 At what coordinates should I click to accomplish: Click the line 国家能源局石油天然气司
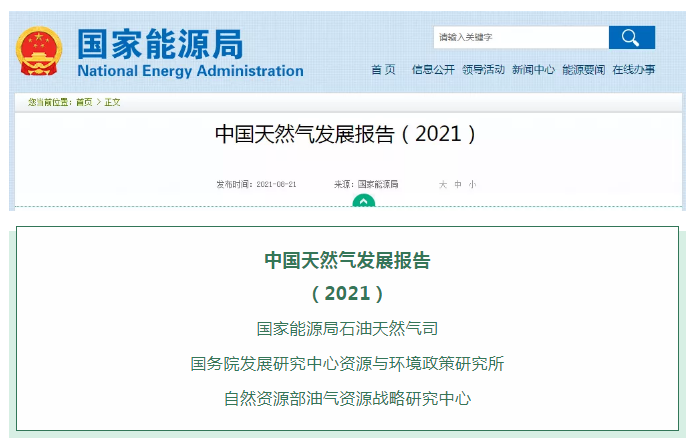(347, 329)
